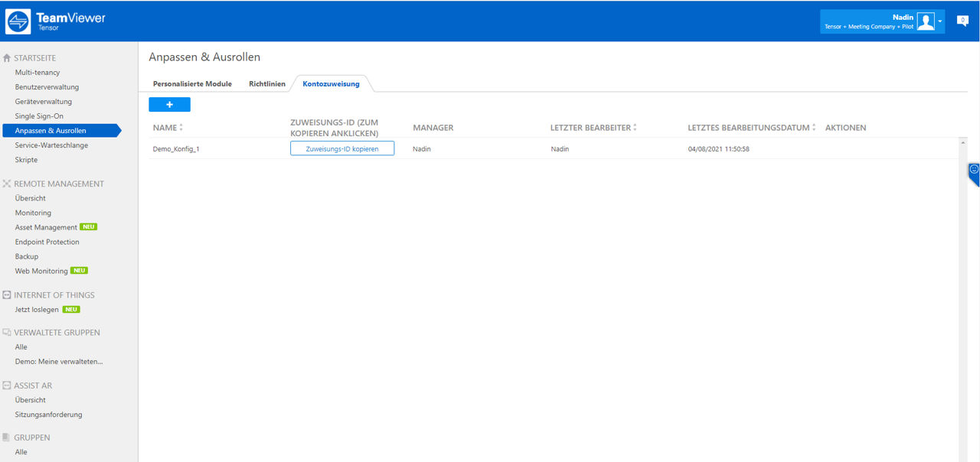This screenshot has width=980, height=462.
Task: Click the Verwaltete Gruppen section icon
Action: pos(7,333)
